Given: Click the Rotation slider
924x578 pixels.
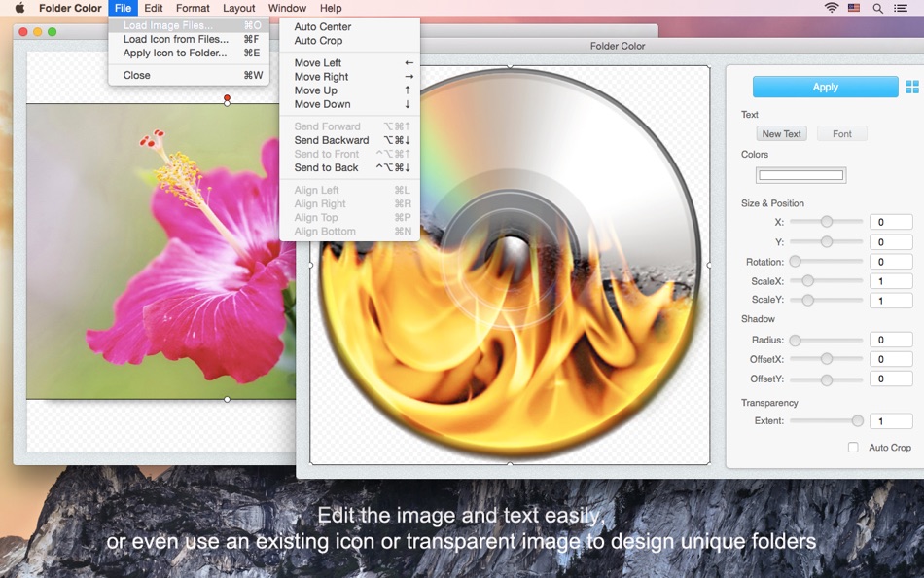Looking at the screenshot, I should 826,261.
